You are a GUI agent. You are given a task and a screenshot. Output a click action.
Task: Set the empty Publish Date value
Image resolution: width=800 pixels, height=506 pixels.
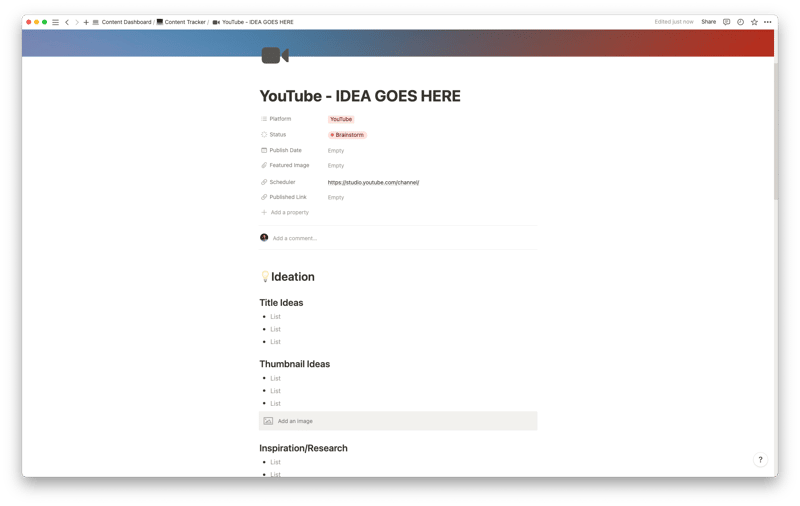pos(336,150)
